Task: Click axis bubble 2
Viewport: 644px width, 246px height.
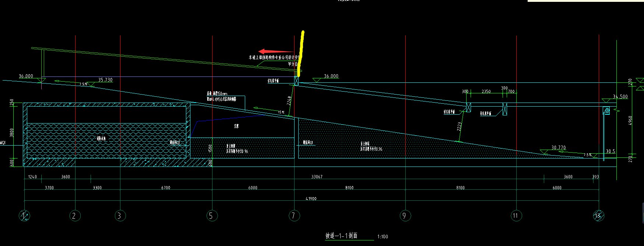Action: point(75,216)
